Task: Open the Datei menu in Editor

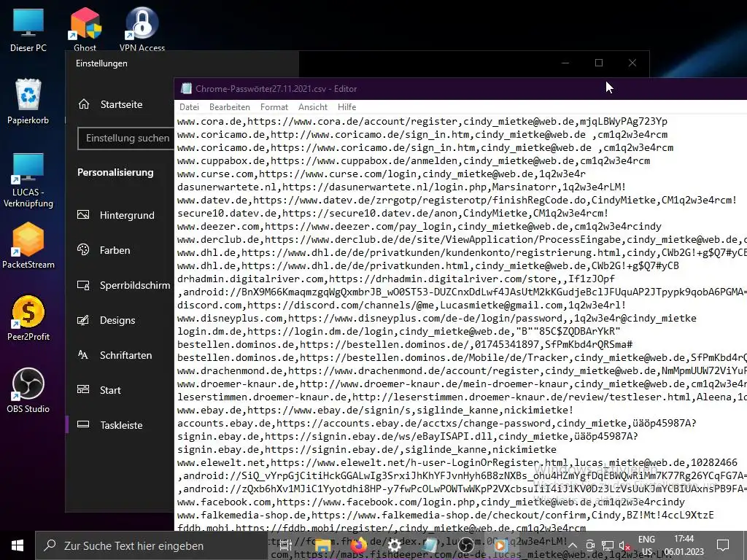Action: [x=189, y=107]
